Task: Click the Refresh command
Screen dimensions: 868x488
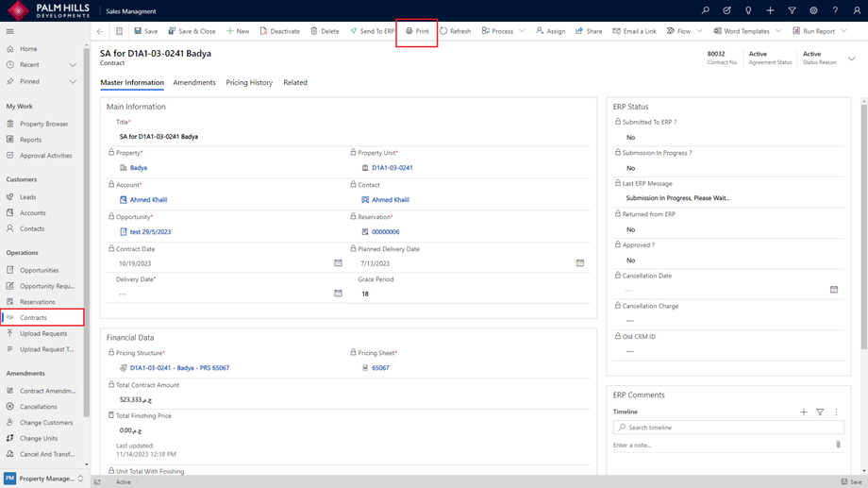Action: pos(455,31)
